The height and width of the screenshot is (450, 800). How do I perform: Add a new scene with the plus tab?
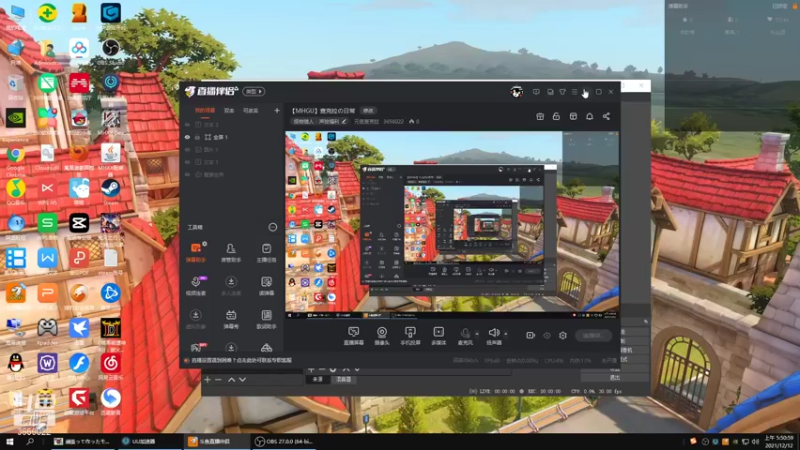coord(277,110)
